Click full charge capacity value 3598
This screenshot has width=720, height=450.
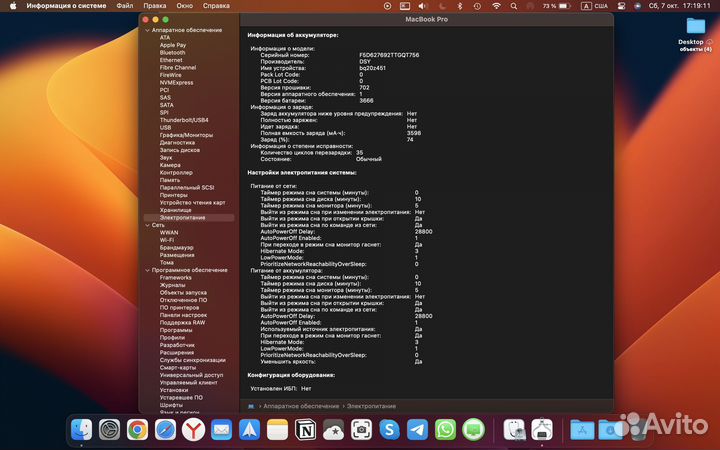click(x=414, y=133)
